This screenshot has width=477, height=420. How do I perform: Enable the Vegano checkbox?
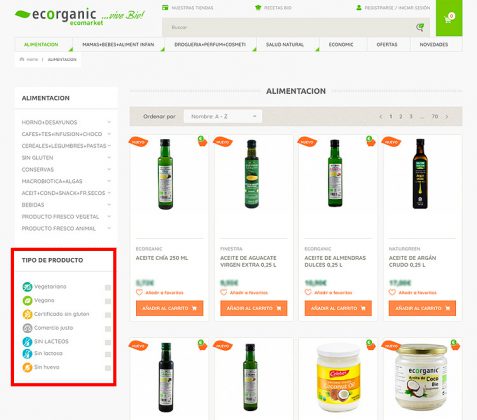tap(108, 301)
